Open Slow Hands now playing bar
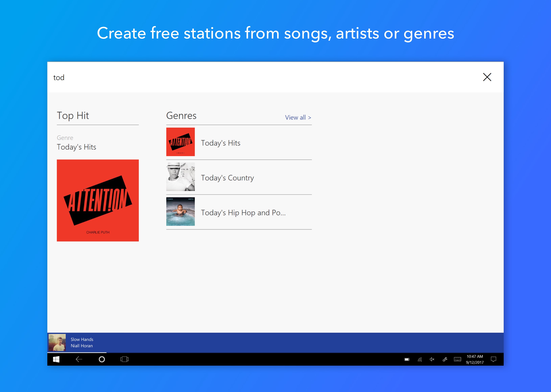The width and height of the screenshot is (551, 392). (x=82, y=342)
